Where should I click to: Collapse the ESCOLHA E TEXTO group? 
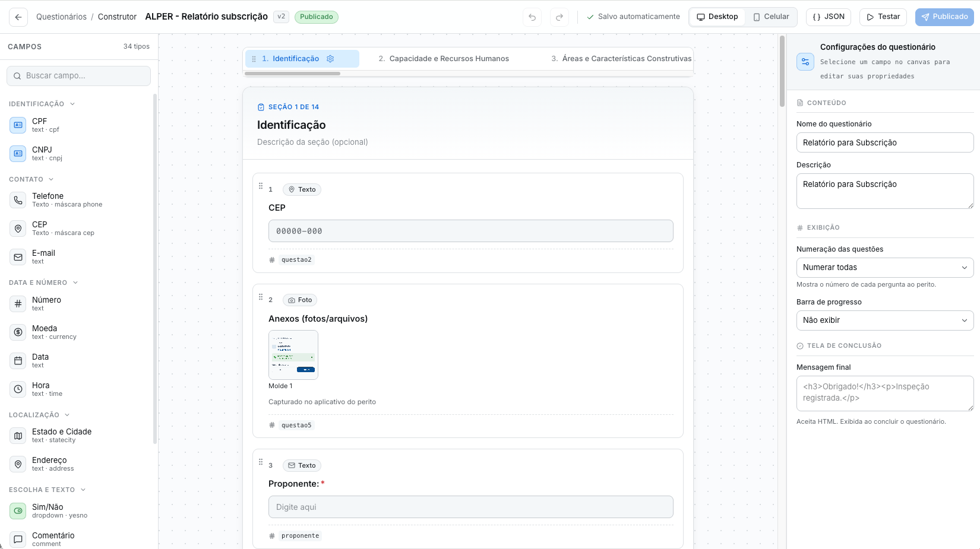tap(48, 490)
